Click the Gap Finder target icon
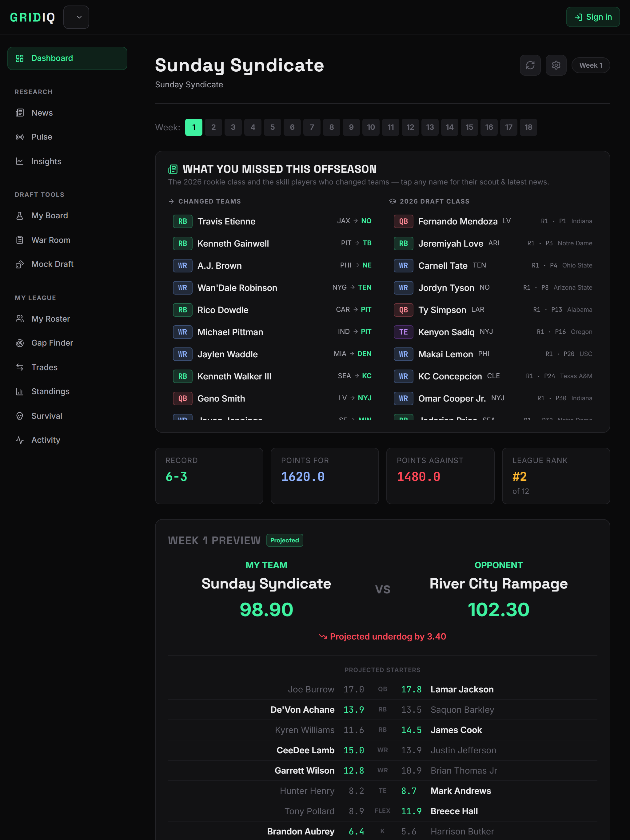 (20, 343)
